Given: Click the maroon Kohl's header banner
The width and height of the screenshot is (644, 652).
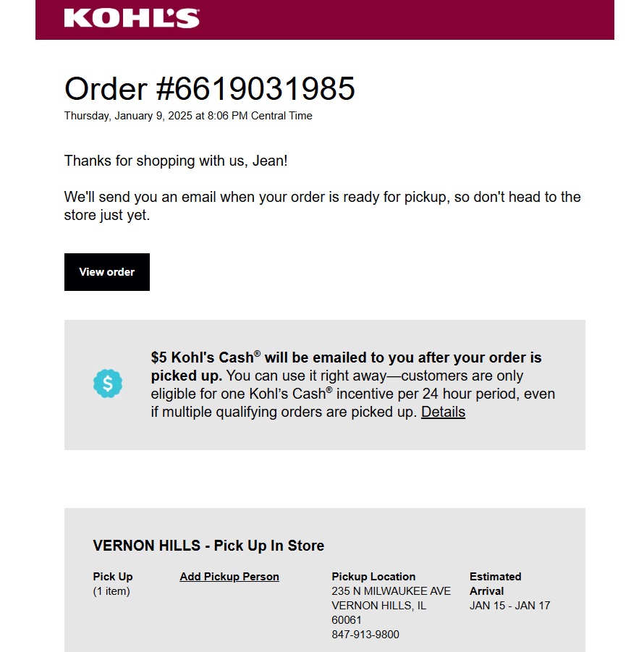Looking at the screenshot, I should tap(325, 20).
